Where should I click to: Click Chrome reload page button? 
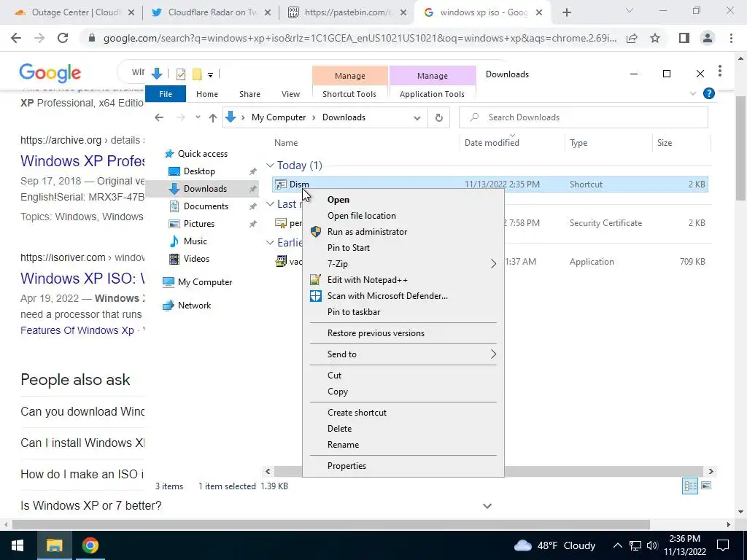click(x=63, y=38)
